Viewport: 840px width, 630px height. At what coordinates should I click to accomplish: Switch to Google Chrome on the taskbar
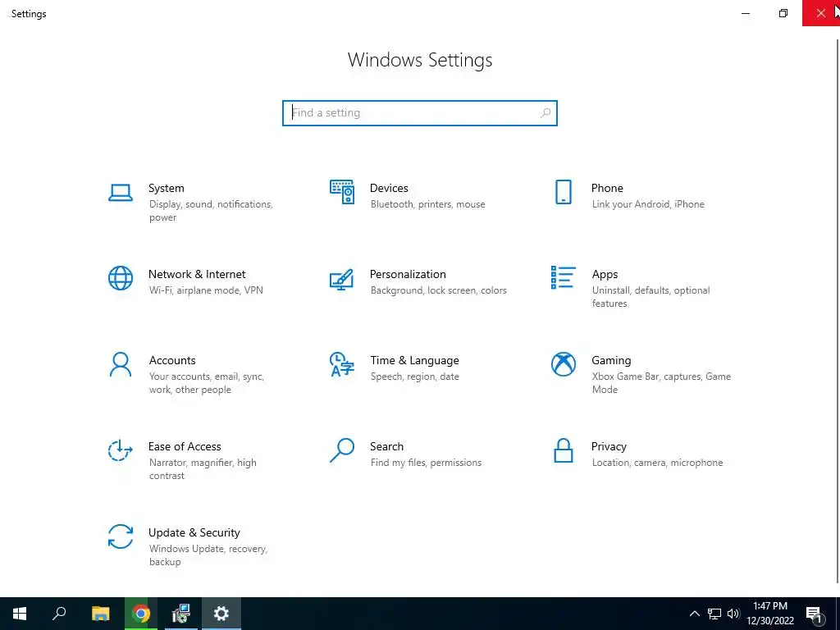tap(141, 614)
